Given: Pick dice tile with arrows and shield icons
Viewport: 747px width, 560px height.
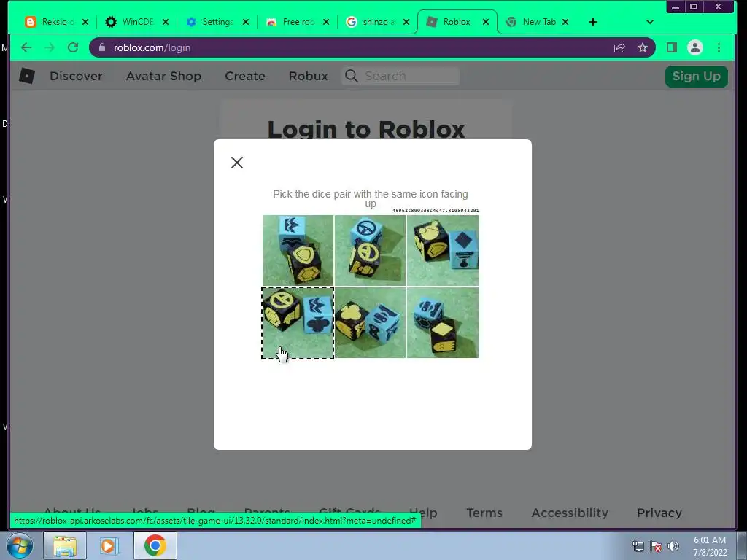Looking at the screenshot, I should [x=298, y=250].
